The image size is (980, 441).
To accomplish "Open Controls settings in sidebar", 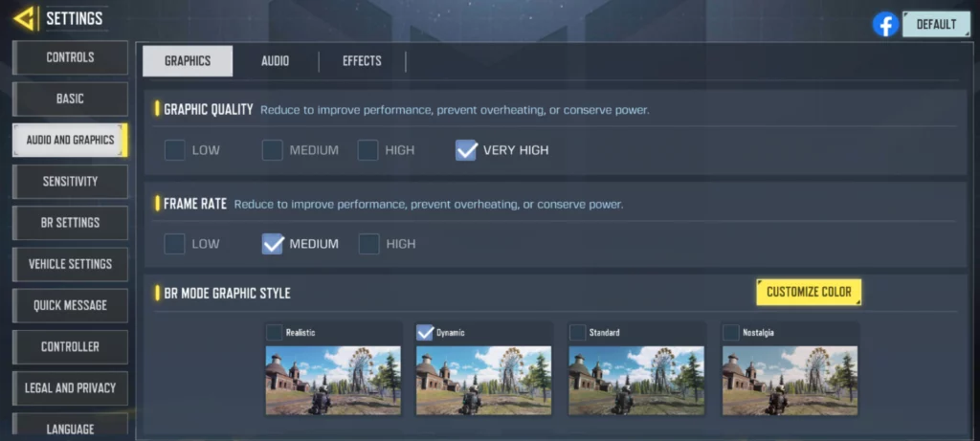I will coord(70,57).
